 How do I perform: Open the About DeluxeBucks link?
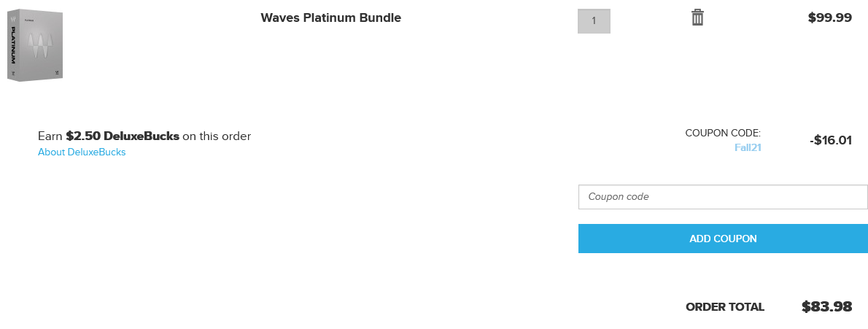pyautogui.click(x=82, y=152)
